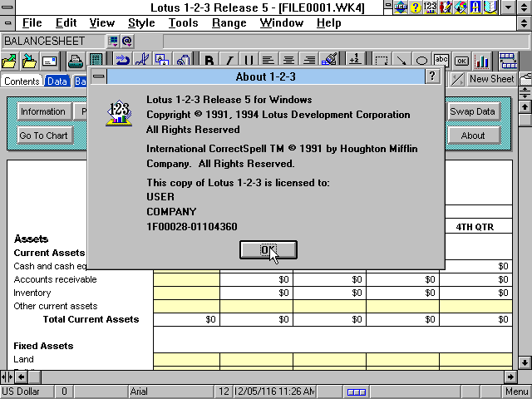Click the red figures with pencil launcher icon
Viewport: 532px width, 399px height.
coord(446,7)
